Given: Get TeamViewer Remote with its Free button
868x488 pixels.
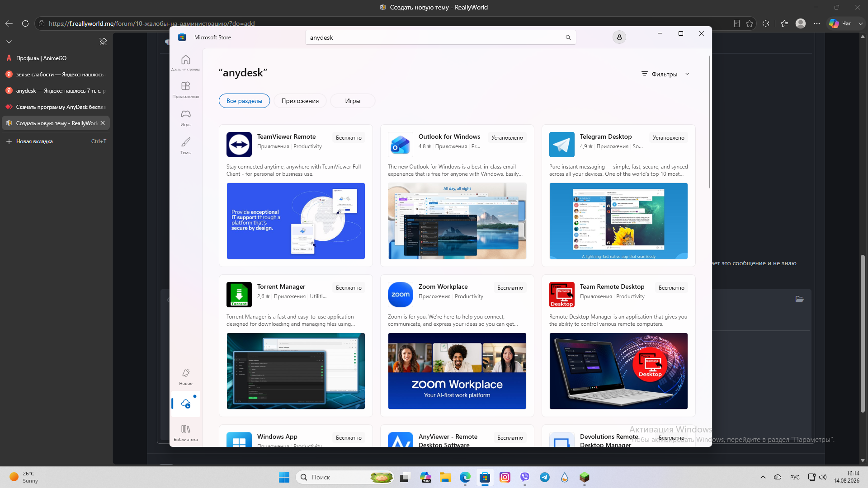Looking at the screenshot, I should [x=349, y=138].
